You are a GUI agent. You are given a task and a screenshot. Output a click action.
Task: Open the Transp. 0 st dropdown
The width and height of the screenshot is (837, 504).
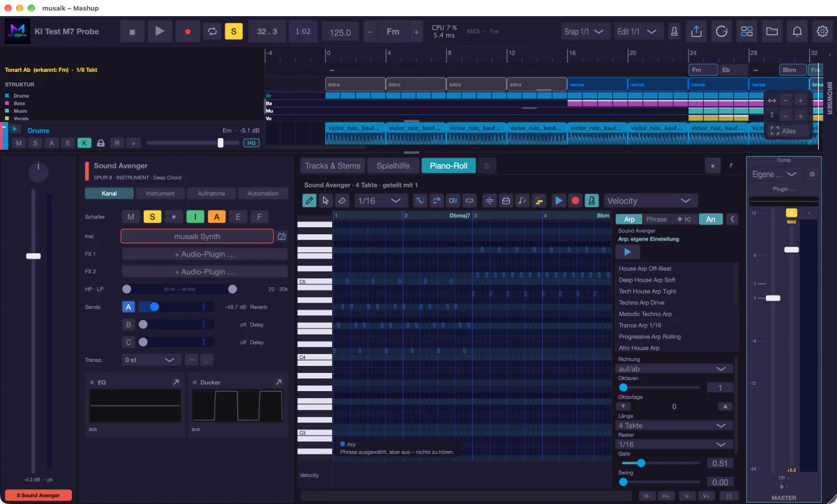pyautogui.click(x=151, y=360)
